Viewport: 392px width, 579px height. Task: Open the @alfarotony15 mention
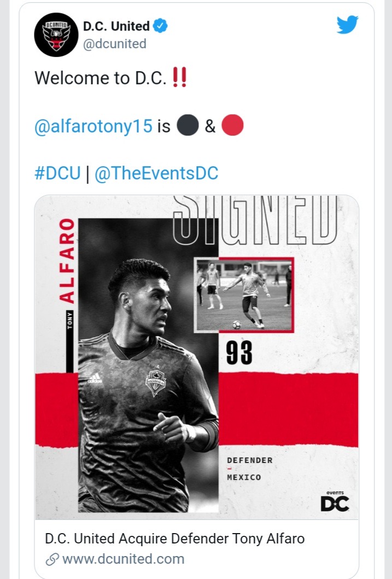point(93,126)
